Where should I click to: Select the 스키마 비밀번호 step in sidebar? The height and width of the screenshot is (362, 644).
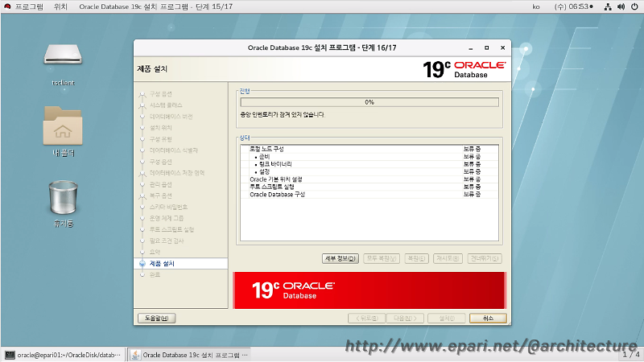[x=168, y=207]
